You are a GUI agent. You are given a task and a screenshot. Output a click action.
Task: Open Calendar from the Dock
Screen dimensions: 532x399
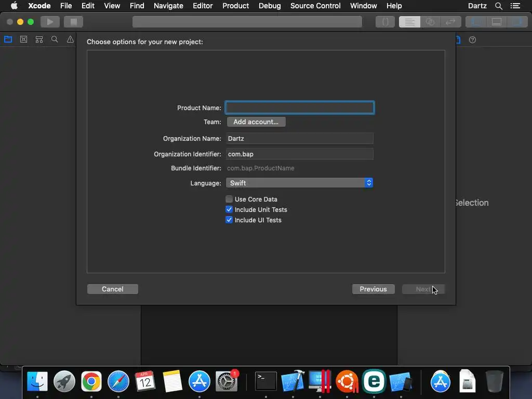pos(145,381)
